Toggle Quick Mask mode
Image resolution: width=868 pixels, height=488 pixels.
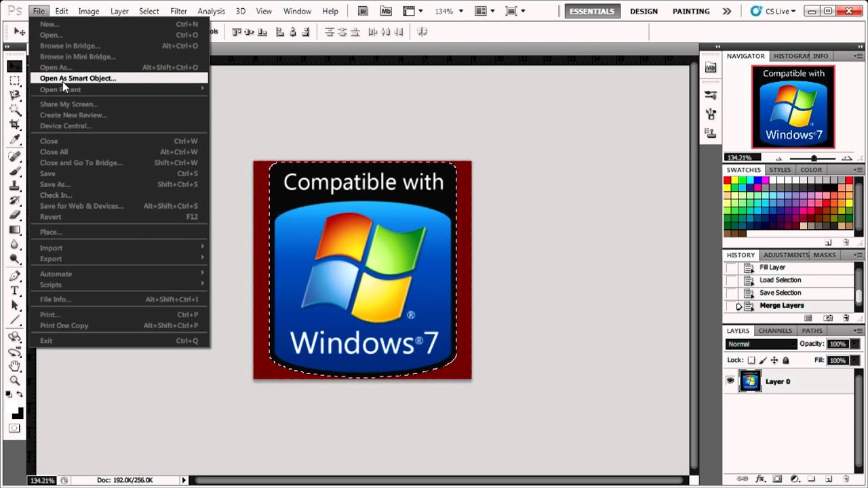tap(14, 428)
